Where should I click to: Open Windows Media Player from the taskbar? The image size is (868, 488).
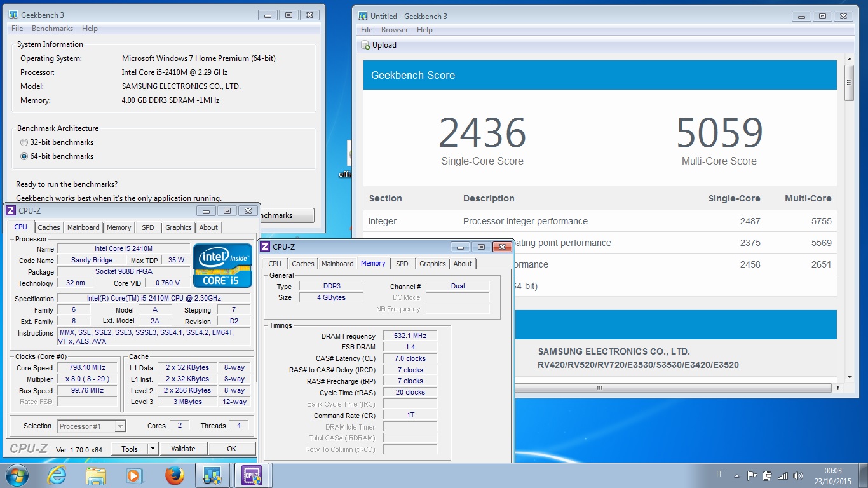[134, 475]
